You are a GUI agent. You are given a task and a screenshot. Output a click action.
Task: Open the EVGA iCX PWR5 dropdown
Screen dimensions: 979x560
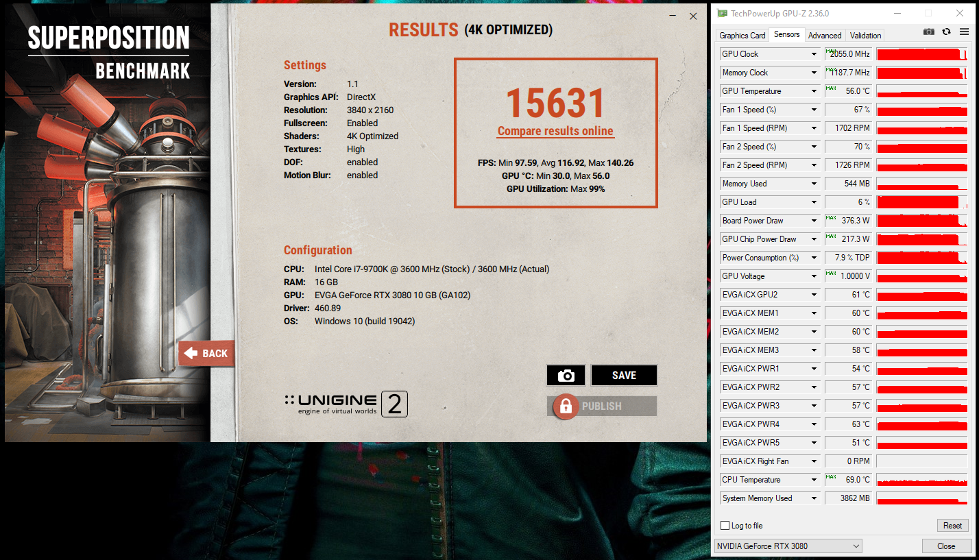click(814, 443)
